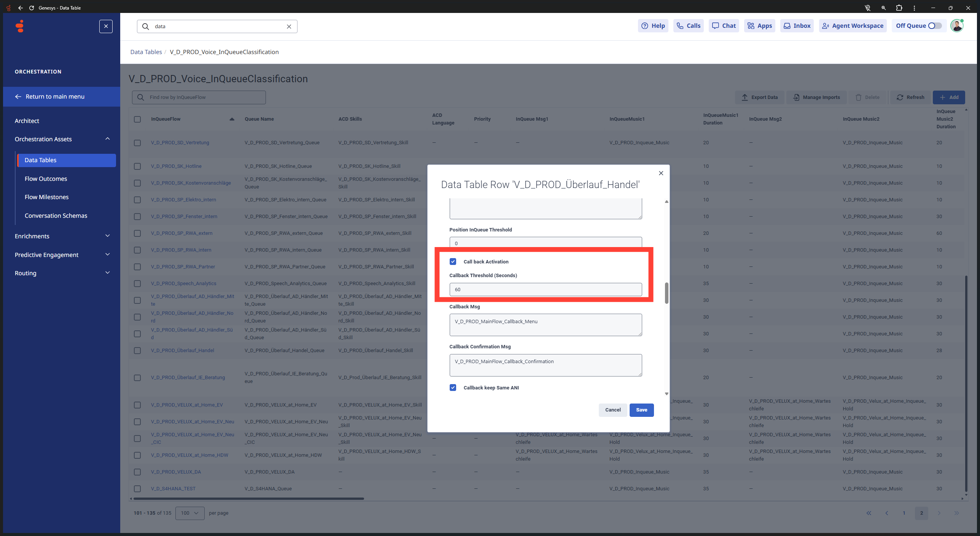The height and width of the screenshot is (536, 980).
Task: Open Data Tables in sidebar
Action: point(67,160)
